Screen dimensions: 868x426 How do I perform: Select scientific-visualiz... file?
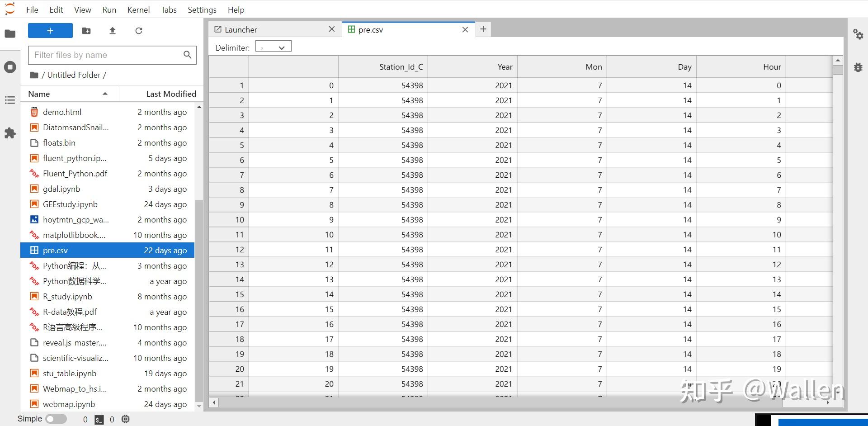[108, 358]
